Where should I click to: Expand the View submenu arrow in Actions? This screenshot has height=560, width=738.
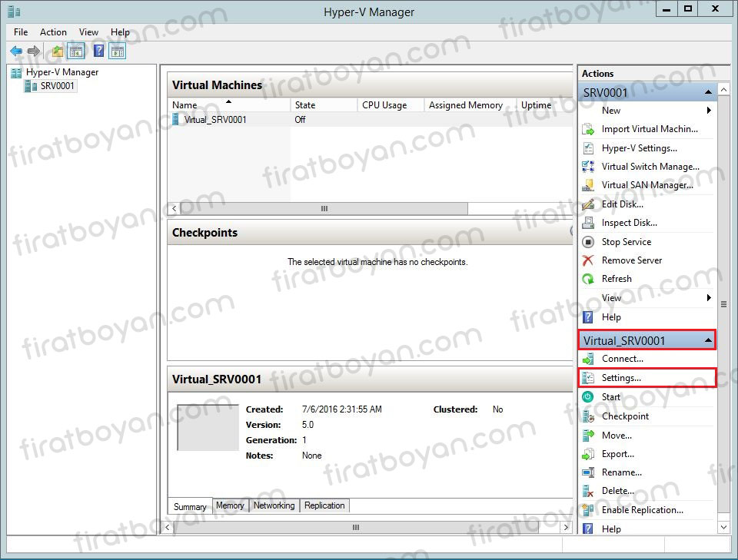click(x=708, y=297)
